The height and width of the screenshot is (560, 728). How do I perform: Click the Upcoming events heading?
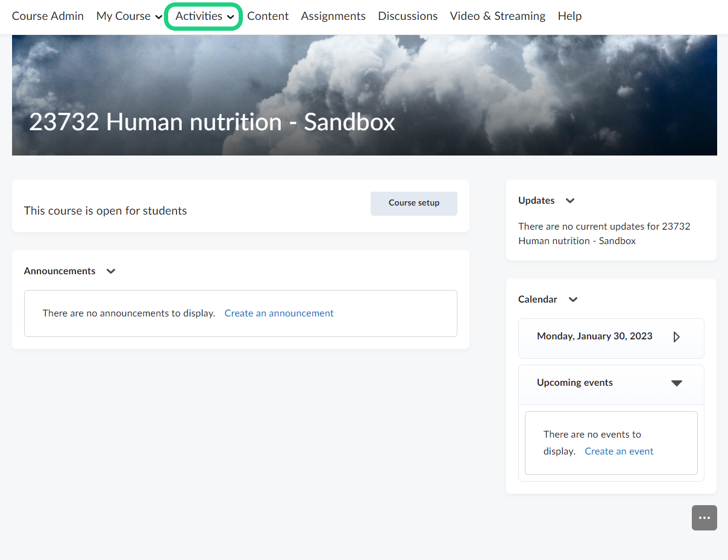point(574,383)
